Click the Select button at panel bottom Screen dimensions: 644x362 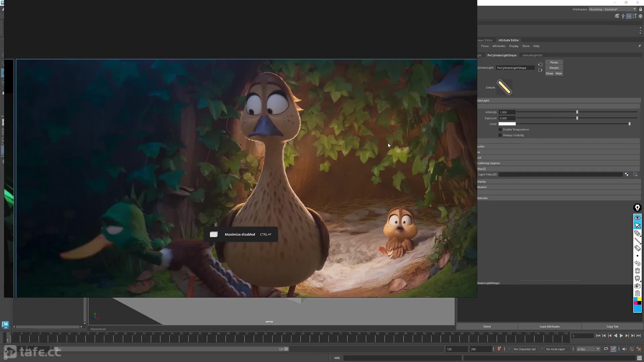pos(487,326)
